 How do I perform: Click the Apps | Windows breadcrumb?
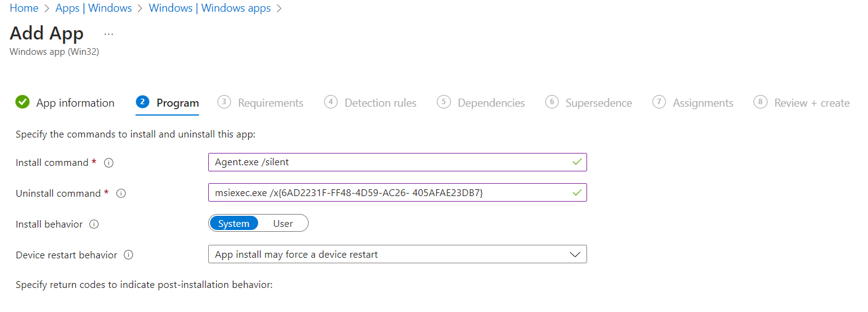click(x=94, y=8)
